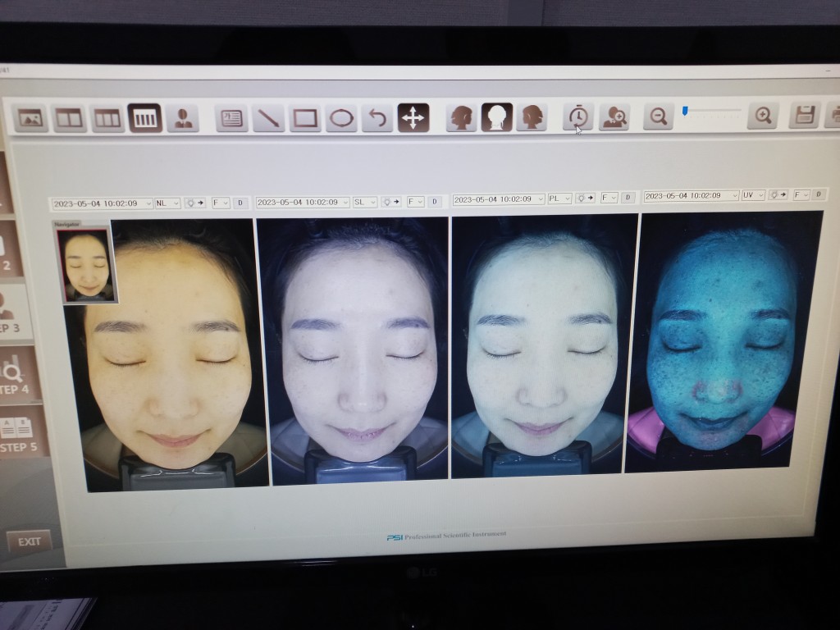
Task: Toggle the move/pan tool
Action: pyautogui.click(x=413, y=118)
